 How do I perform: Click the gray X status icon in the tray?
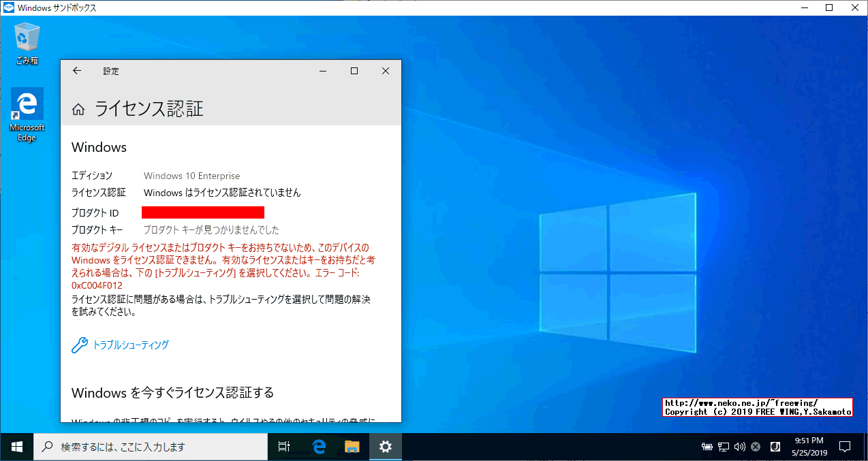point(755,446)
